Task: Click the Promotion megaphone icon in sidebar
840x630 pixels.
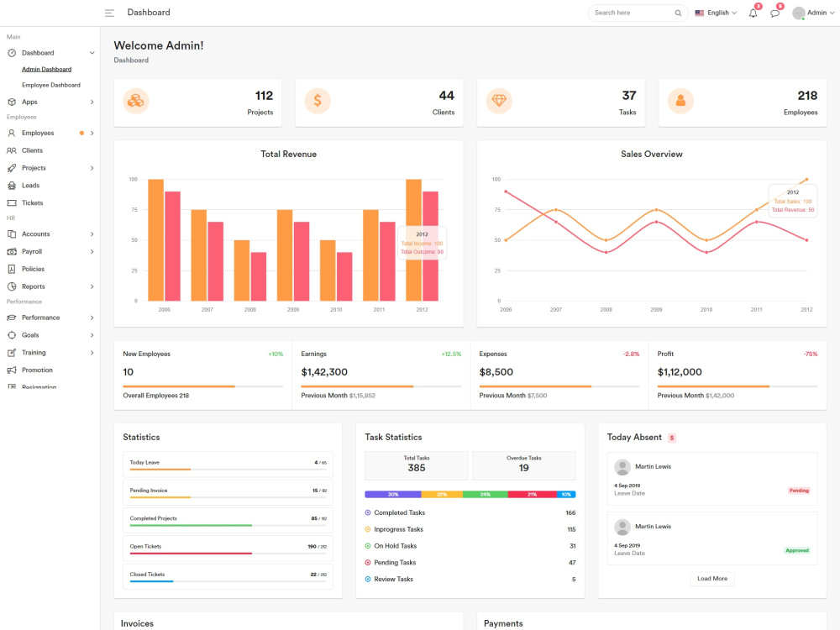Action: point(12,370)
